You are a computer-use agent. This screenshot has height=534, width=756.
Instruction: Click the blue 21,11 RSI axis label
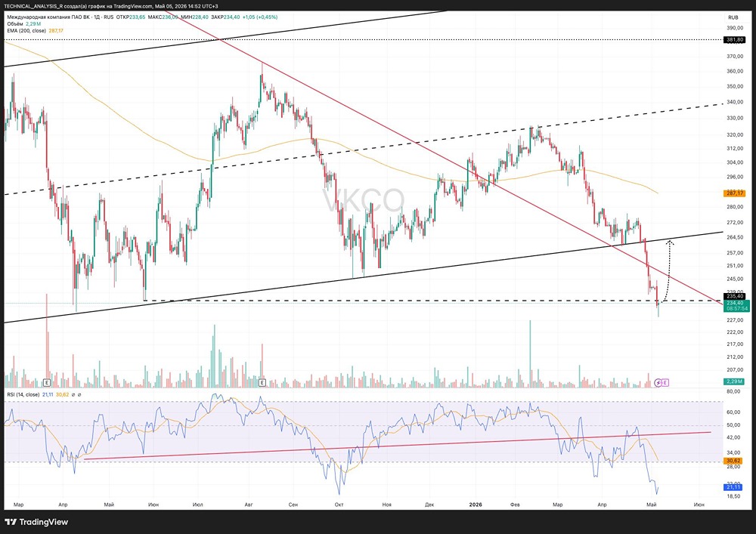(x=734, y=487)
